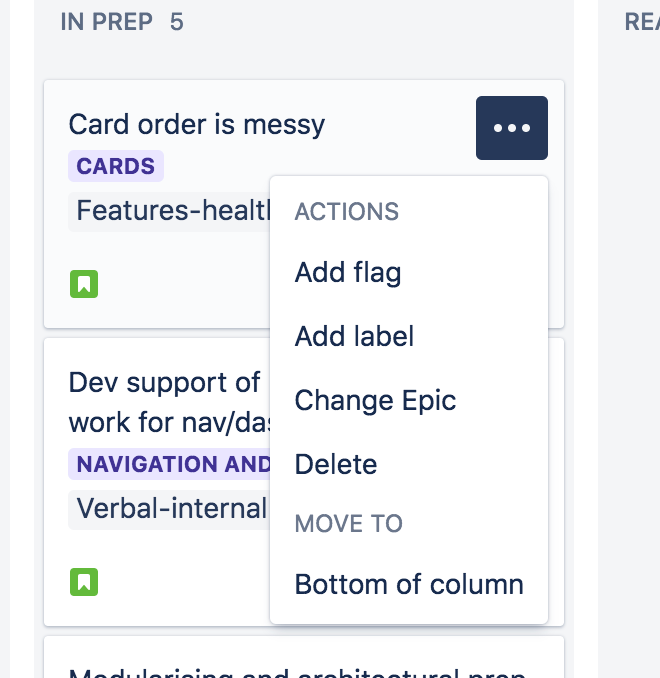Open the Card order is messy title
Screen dimensions: 660x678
[x=197, y=125]
